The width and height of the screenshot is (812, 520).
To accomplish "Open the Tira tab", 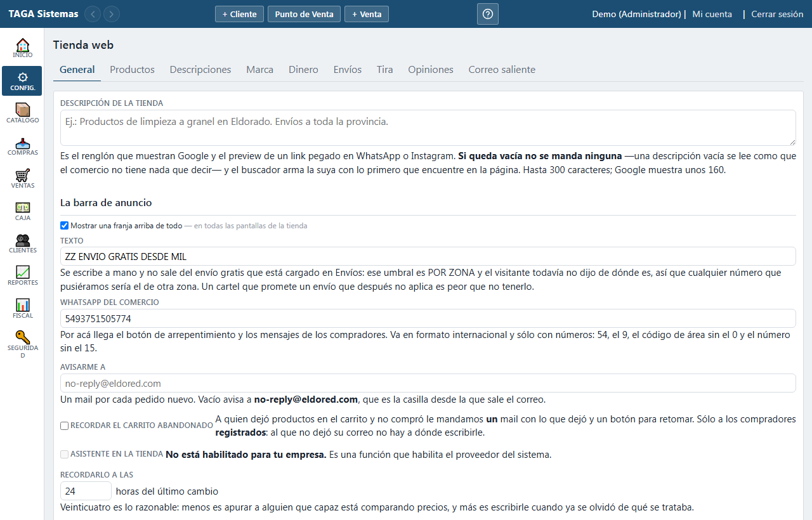I will 384,70.
